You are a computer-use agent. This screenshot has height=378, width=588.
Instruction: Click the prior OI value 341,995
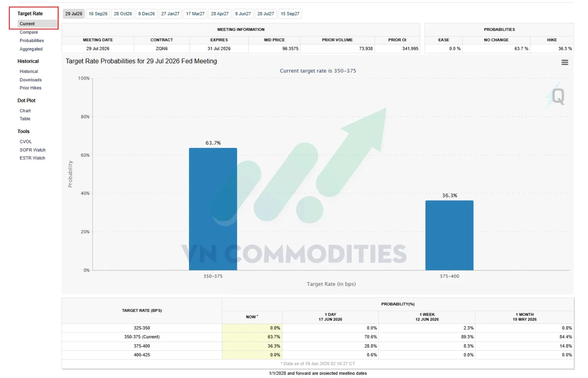click(410, 48)
